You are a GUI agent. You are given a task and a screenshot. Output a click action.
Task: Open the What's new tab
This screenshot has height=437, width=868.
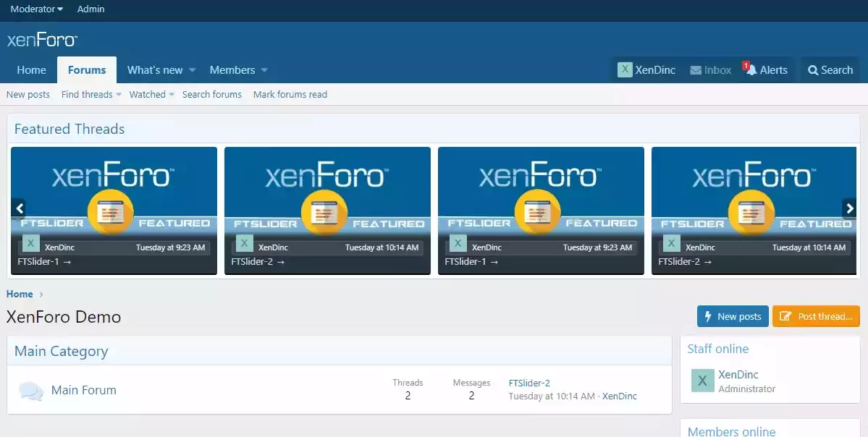point(155,70)
